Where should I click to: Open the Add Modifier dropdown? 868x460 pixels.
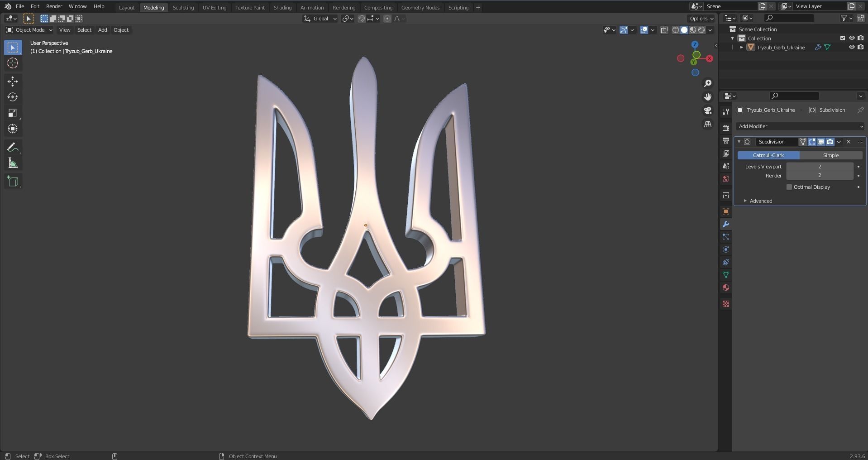point(799,126)
